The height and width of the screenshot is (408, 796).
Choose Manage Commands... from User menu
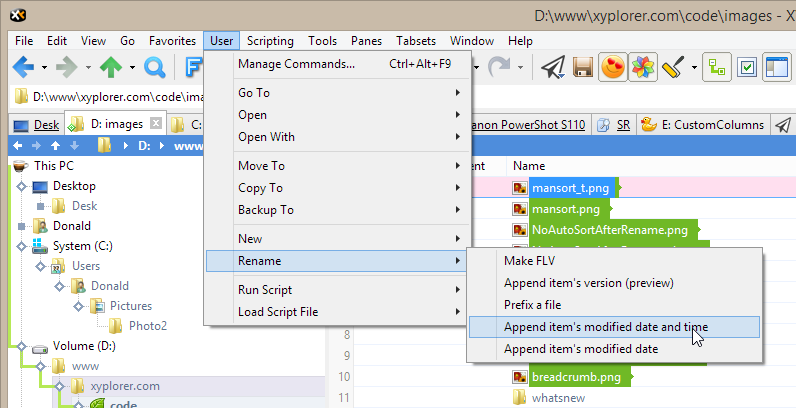[296, 64]
